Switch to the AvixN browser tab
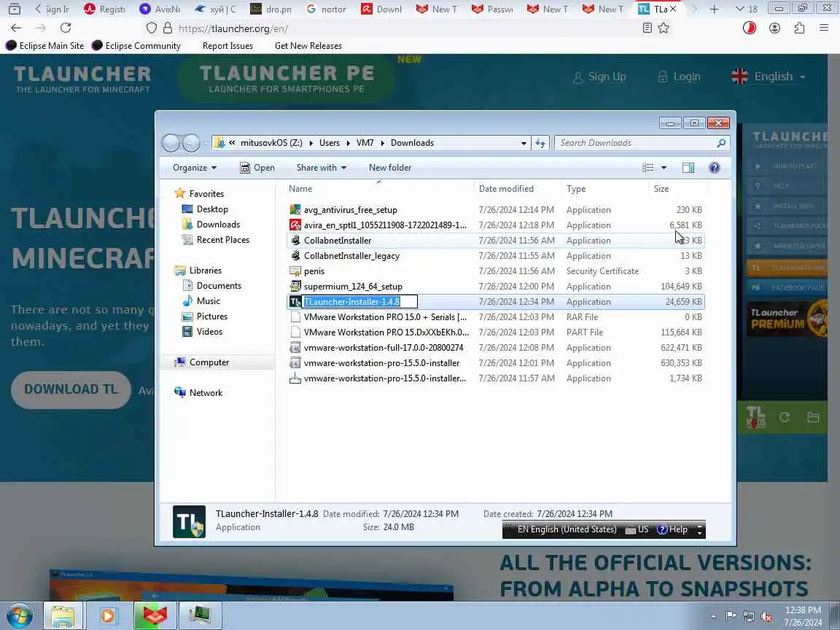The width and height of the screenshot is (840, 630). (160, 9)
